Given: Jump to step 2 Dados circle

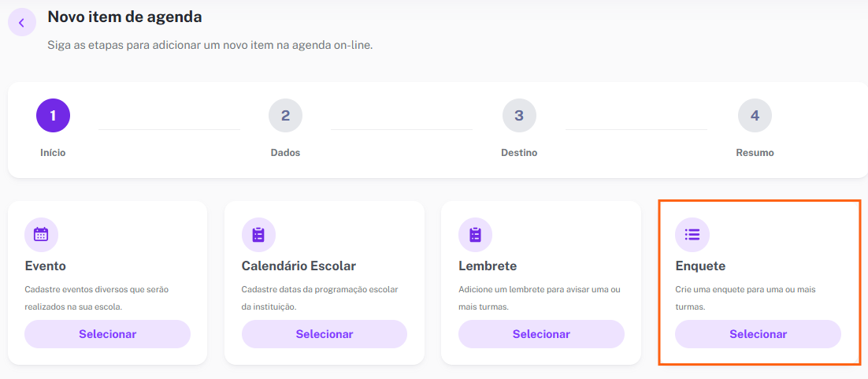Looking at the screenshot, I should coord(286,115).
